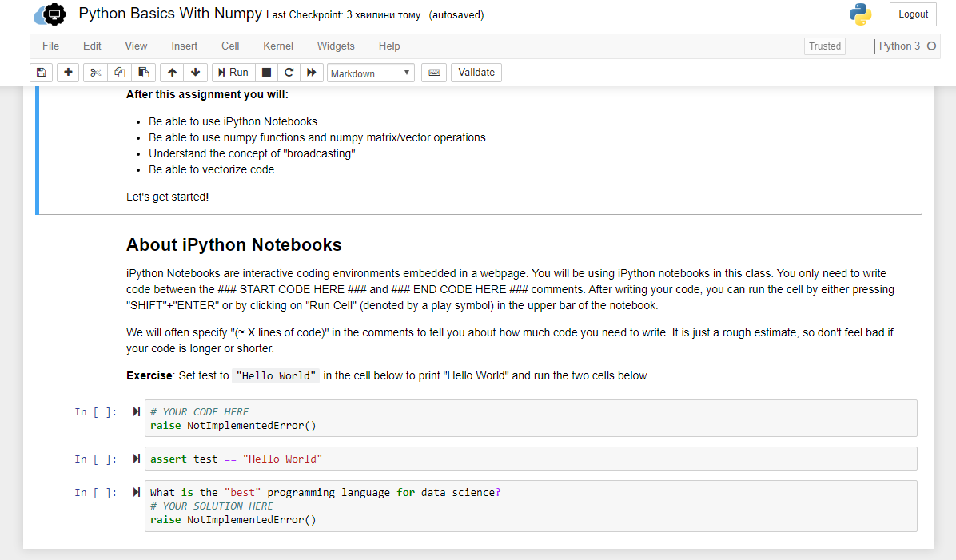The image size is (956, 560).
Task: Restart the kernel icon
Action: point(289,73)
